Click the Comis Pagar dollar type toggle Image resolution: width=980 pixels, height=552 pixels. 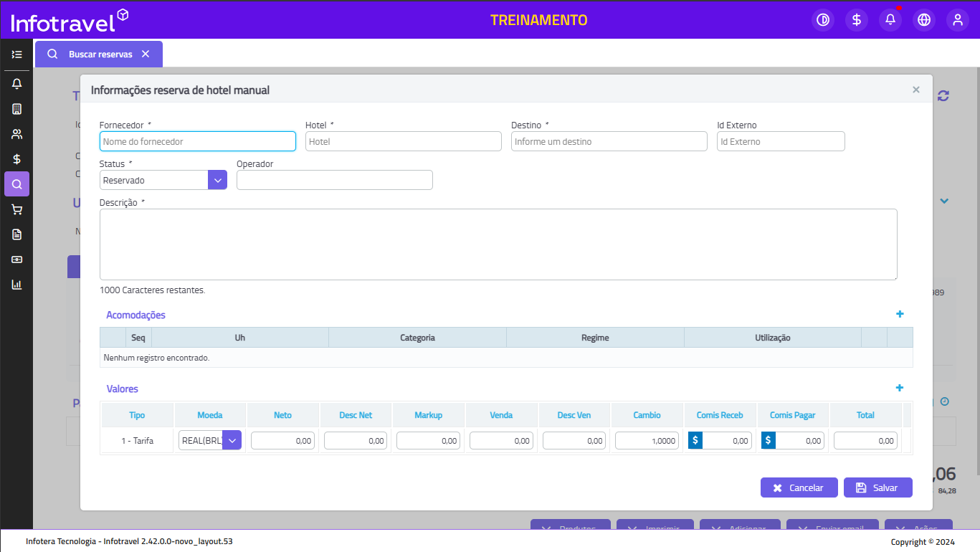pos(769,441)
